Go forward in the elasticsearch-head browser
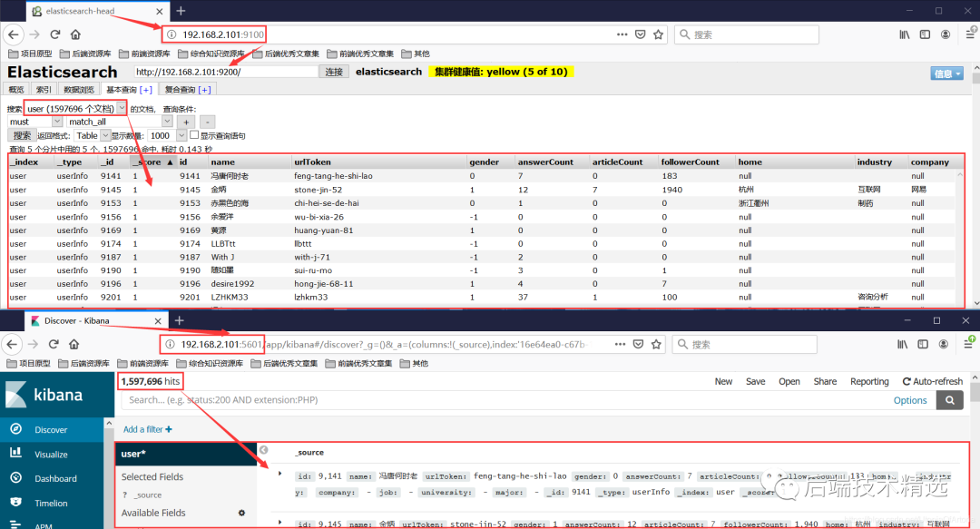The image size is (980, 529). [35, 34]
